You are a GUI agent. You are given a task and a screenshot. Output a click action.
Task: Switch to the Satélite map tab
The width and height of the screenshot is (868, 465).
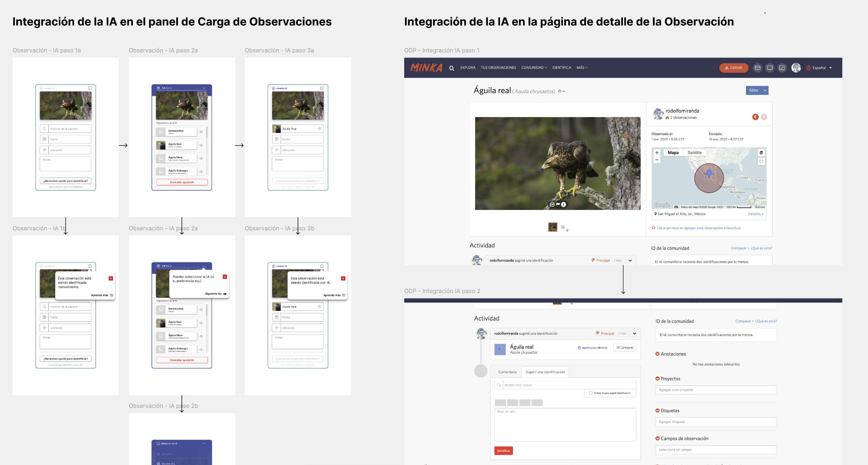tap(694, 153)
